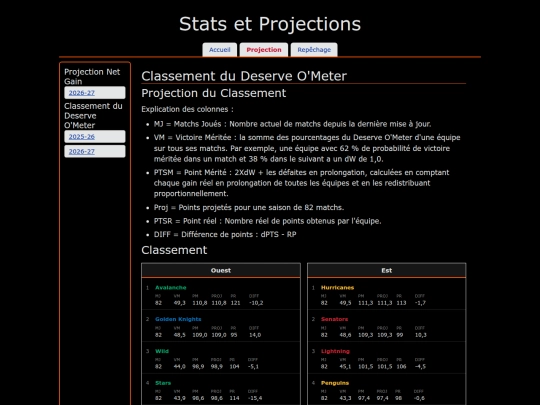This screenshot has height=405, width=540.
Task: Open Deserve O'Meter 2025-26 link
Action: point(95,137)
